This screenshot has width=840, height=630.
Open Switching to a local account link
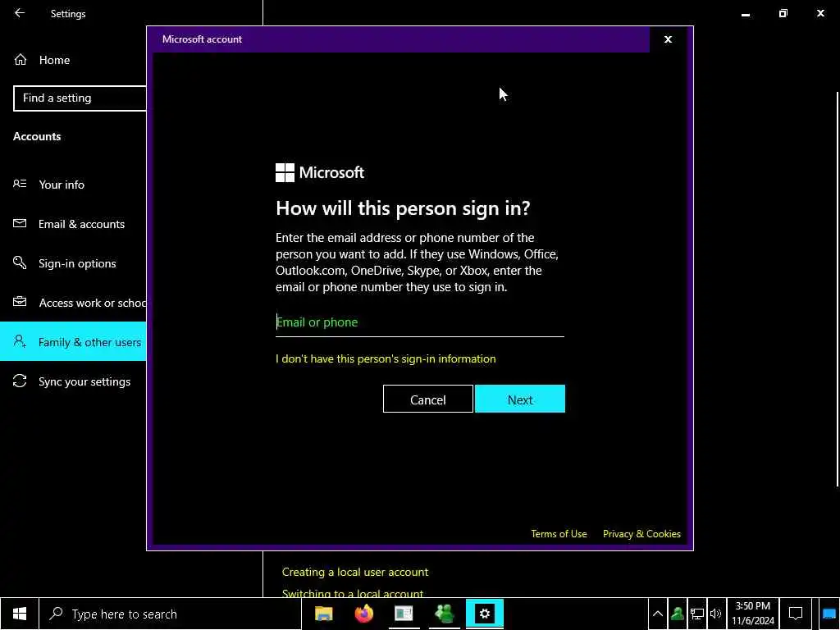353,594
